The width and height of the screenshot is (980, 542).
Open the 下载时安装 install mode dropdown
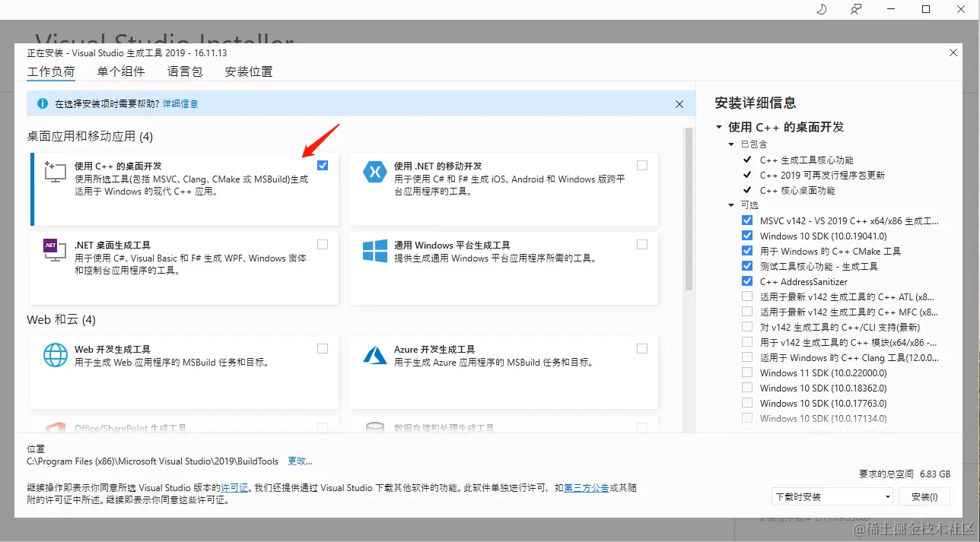point(832,497)
